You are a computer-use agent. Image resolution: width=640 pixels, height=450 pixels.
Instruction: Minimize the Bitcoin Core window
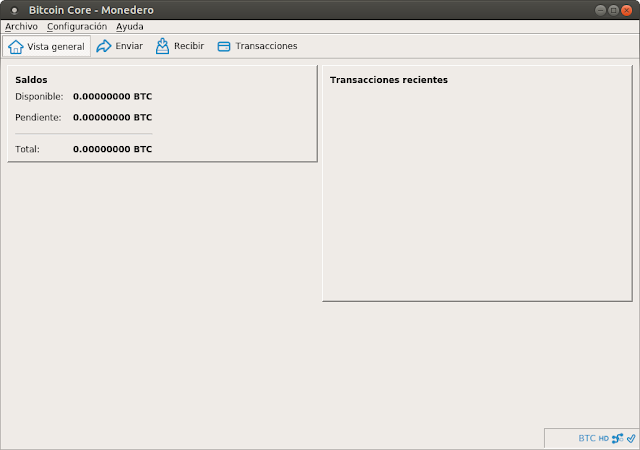pyautogui.click(x=600, y=10)
